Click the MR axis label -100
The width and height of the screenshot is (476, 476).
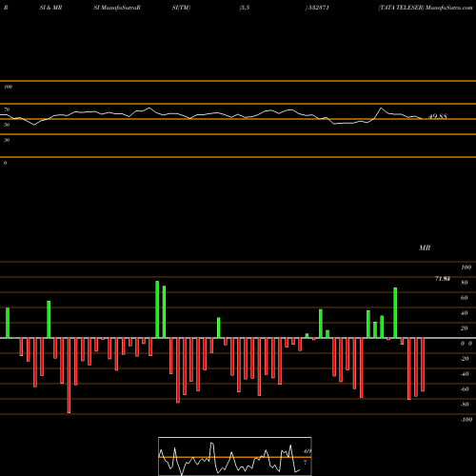click(466, 420)
